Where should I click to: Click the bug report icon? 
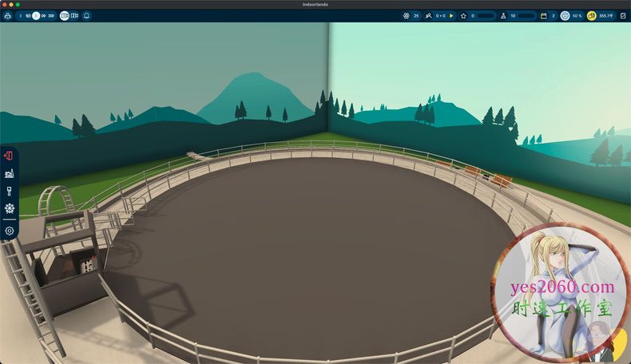coord(7,15)
